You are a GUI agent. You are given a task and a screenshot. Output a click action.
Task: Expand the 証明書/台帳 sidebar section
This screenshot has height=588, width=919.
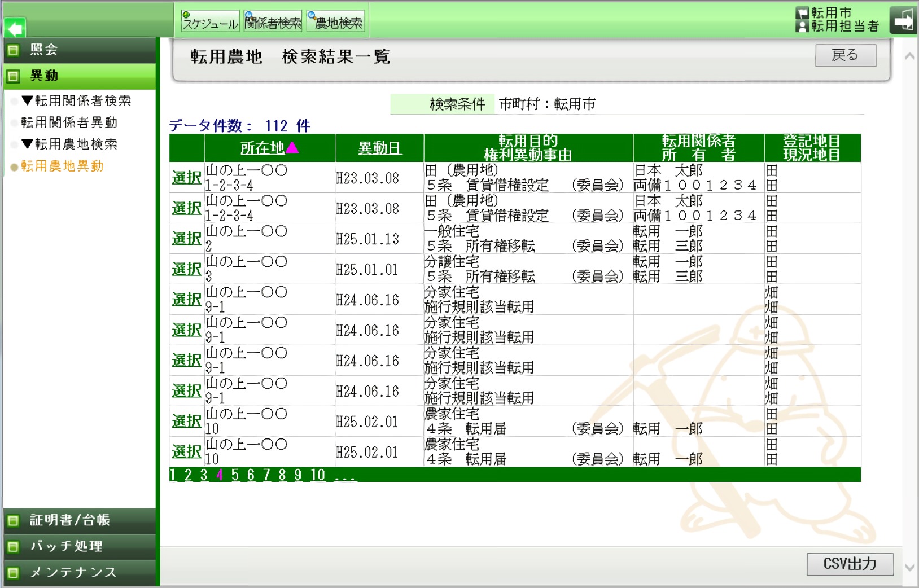pos(80,520)
